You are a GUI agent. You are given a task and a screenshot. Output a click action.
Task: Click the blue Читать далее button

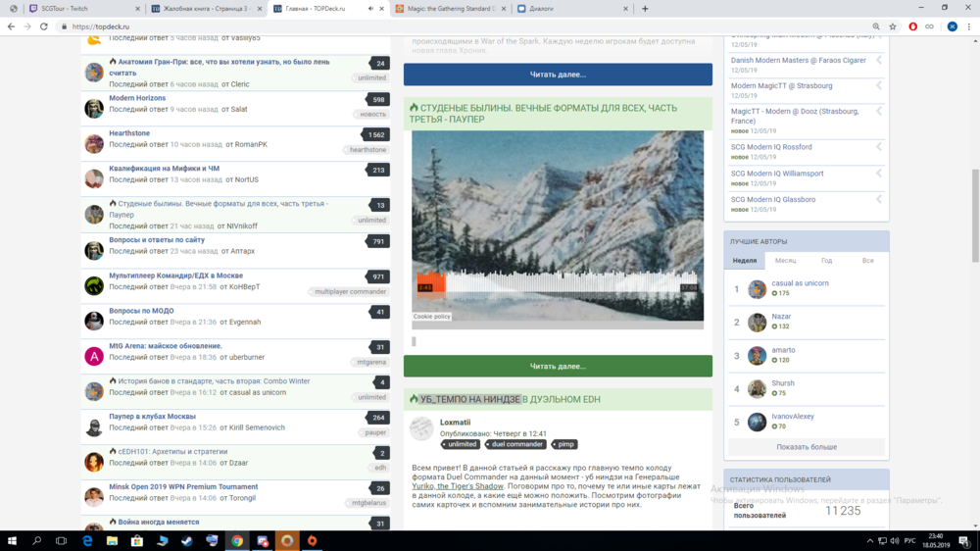(x=558, y=75)
